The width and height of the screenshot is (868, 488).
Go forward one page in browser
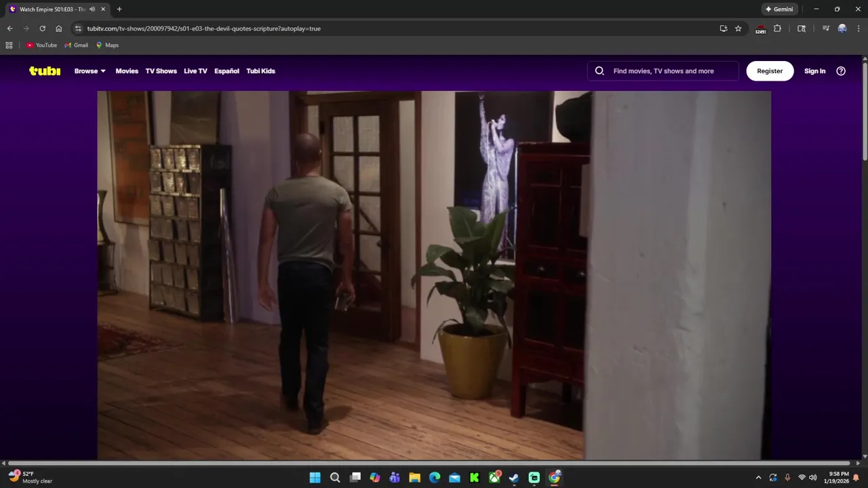click(x=26, y=28)
